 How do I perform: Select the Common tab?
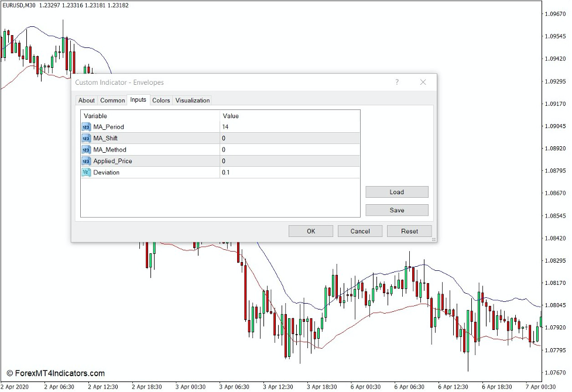tap(112, 100)
